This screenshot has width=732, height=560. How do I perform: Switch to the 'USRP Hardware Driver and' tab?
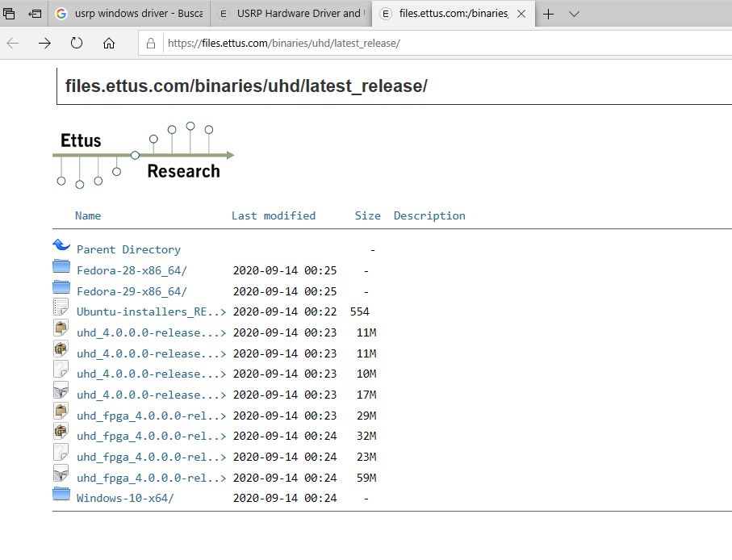(x=291, y=14)
